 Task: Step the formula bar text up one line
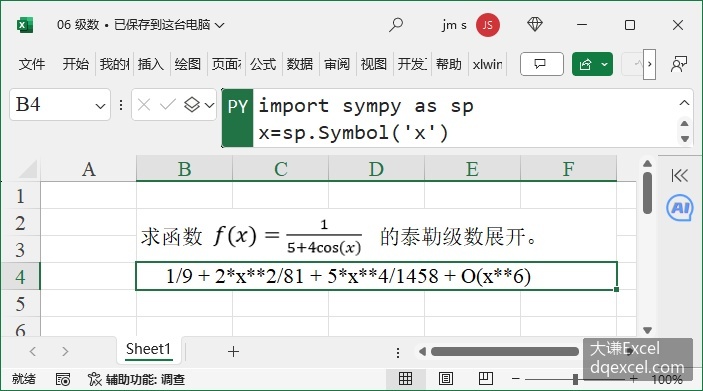(x=685, y=123)
